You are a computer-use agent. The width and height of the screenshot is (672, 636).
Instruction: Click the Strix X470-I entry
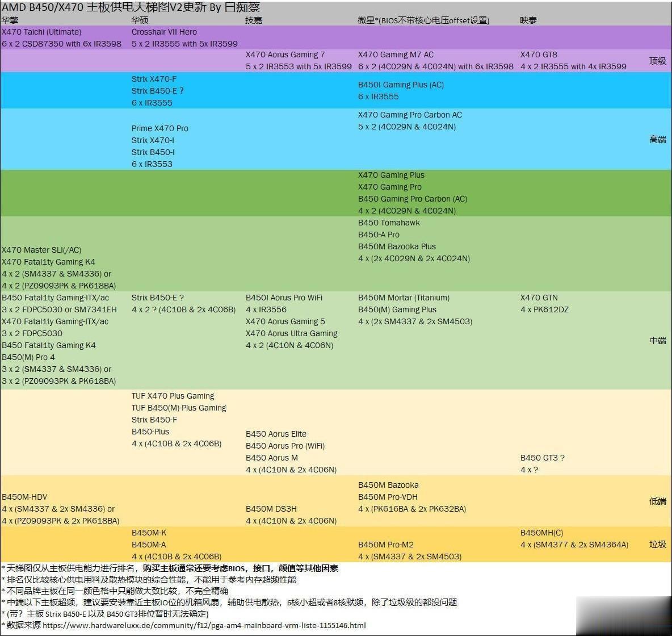point(153,140)
